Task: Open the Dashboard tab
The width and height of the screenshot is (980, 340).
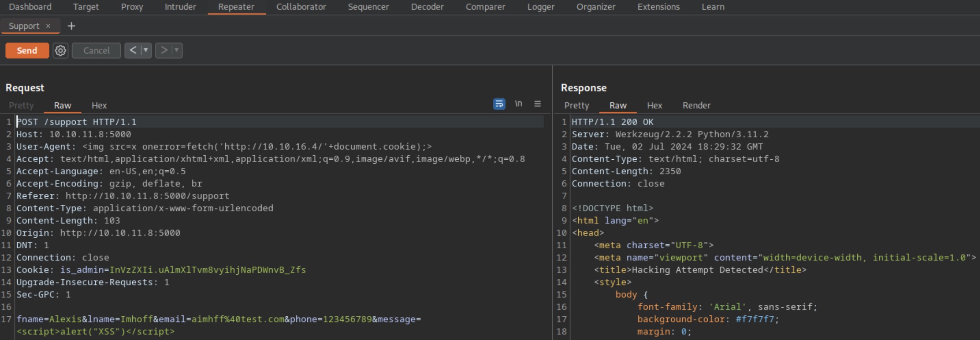Action: click(30, 7)
